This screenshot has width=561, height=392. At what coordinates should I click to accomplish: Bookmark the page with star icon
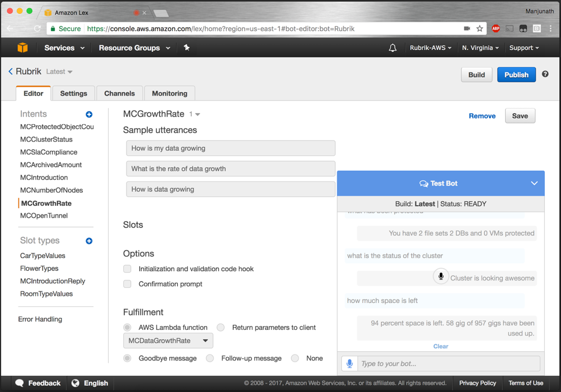(x=480, y=29)
